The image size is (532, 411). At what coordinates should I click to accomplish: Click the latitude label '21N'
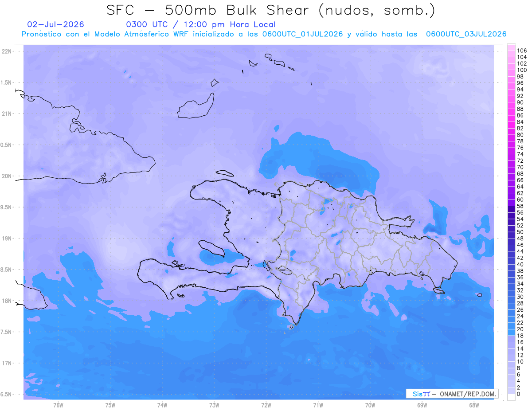pos(7,114)
